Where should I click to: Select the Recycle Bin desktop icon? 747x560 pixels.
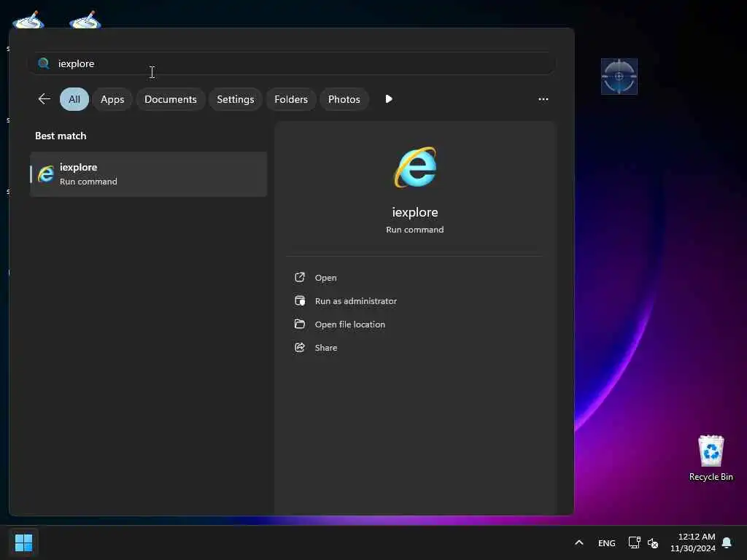point(711,458)
